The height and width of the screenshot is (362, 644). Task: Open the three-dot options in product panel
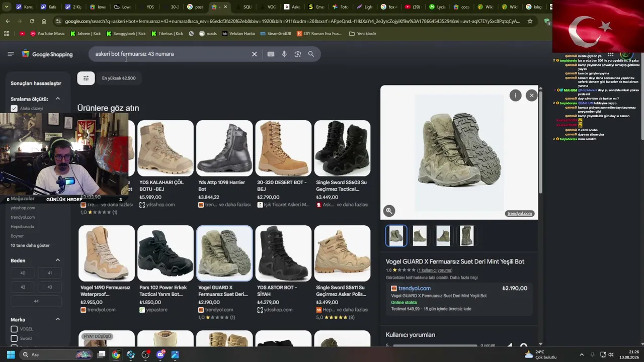[x=515, y=96]
